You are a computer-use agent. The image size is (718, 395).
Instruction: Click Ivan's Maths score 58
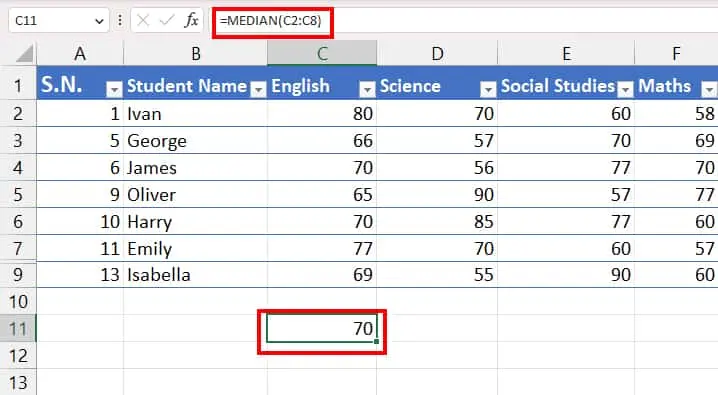click(x=676, y=114)
